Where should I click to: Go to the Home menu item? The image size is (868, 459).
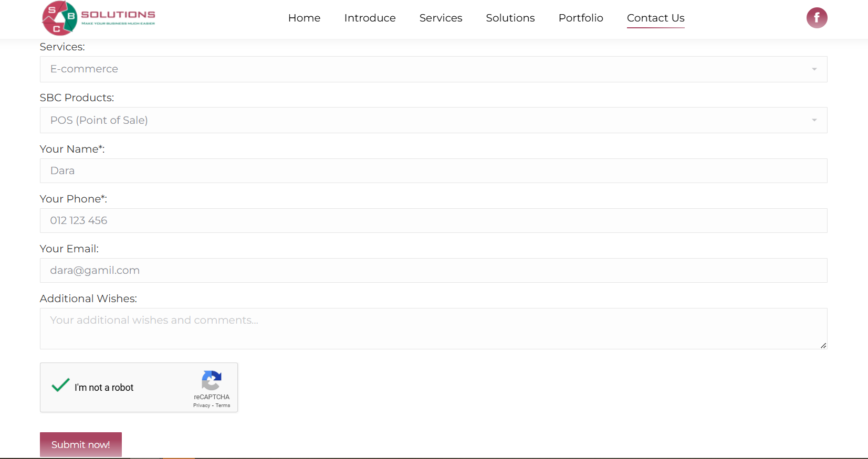click(304, 18)
